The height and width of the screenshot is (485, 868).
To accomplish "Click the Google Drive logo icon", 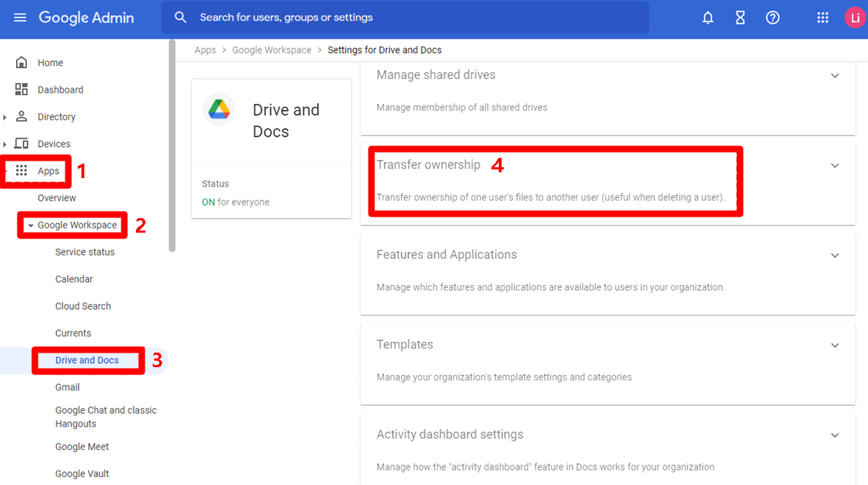I will (219, 110).
